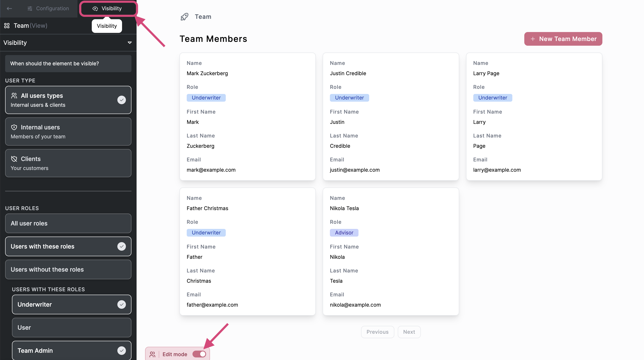Uncheck the Underwriter role checkmark

point(121,304)
